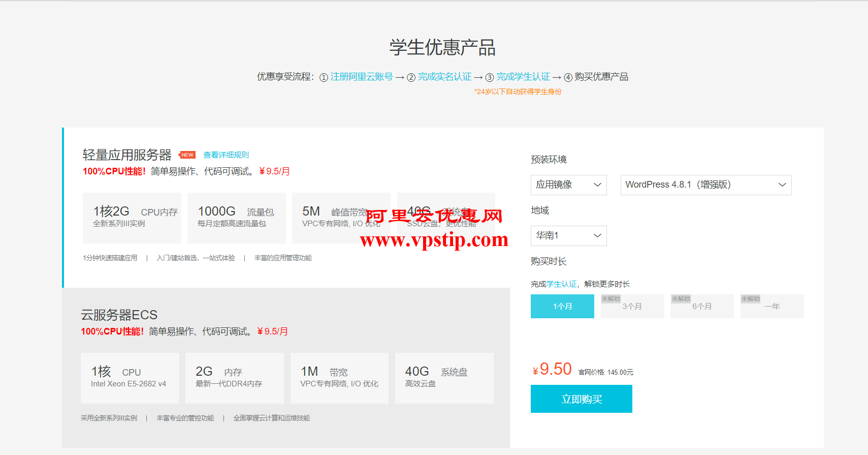Click the 1核2G CPU内存 spec card
The width and height of the screenshot is (868, 455).
(x=132, y=218)
